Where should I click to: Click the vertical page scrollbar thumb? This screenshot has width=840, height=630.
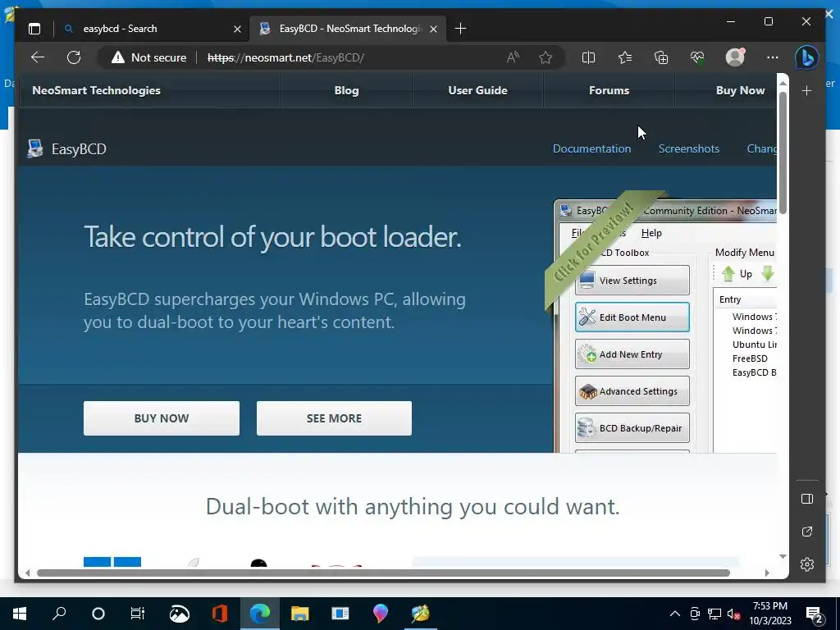(783, 153)
